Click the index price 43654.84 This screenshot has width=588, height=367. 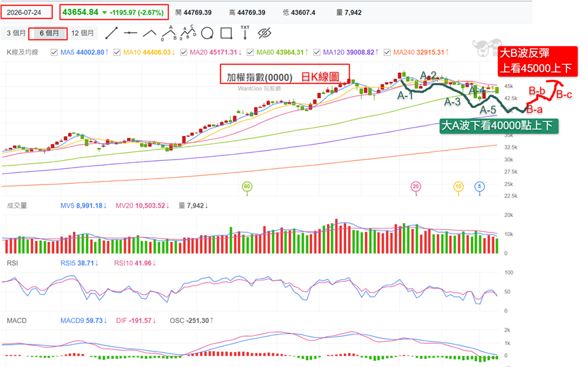click(x=80, y=12)
